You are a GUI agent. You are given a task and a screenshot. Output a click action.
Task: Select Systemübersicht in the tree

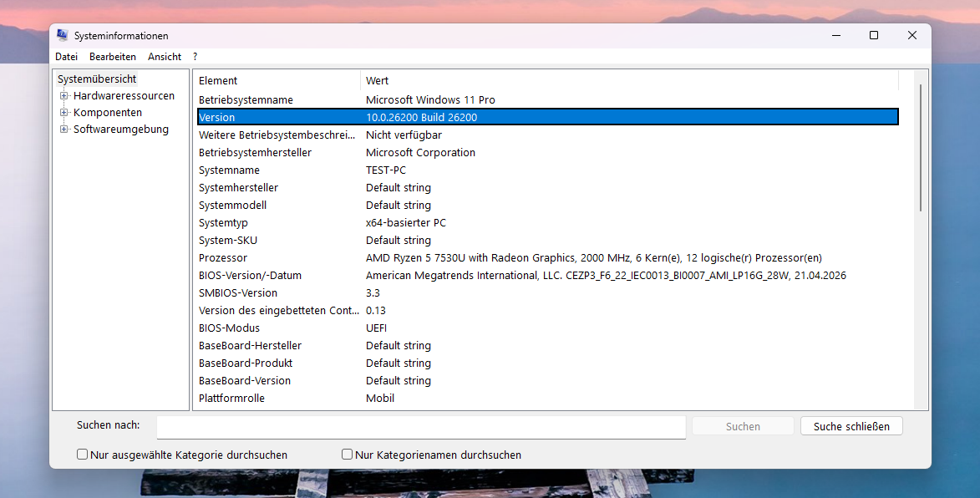point(97,79)
